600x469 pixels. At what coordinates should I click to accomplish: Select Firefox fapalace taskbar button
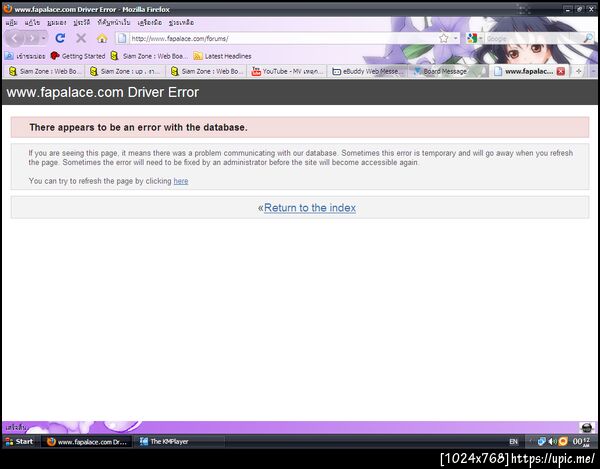click(86, 442)
